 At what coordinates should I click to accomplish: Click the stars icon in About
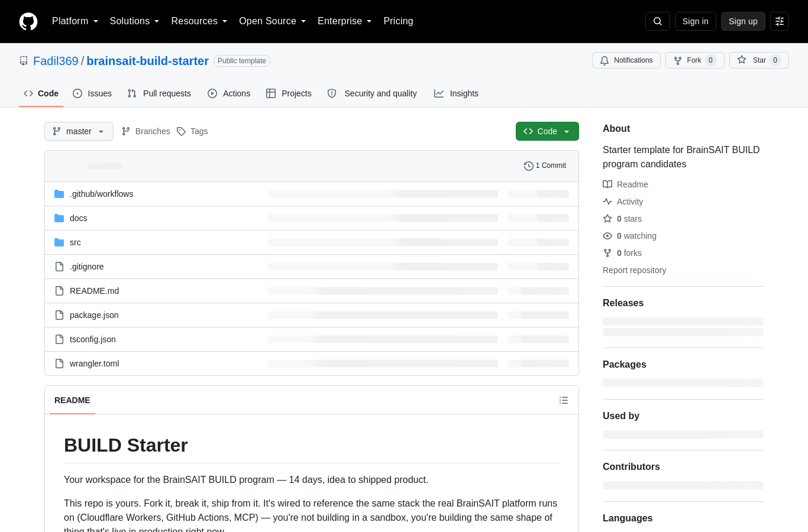click(607, 219)
